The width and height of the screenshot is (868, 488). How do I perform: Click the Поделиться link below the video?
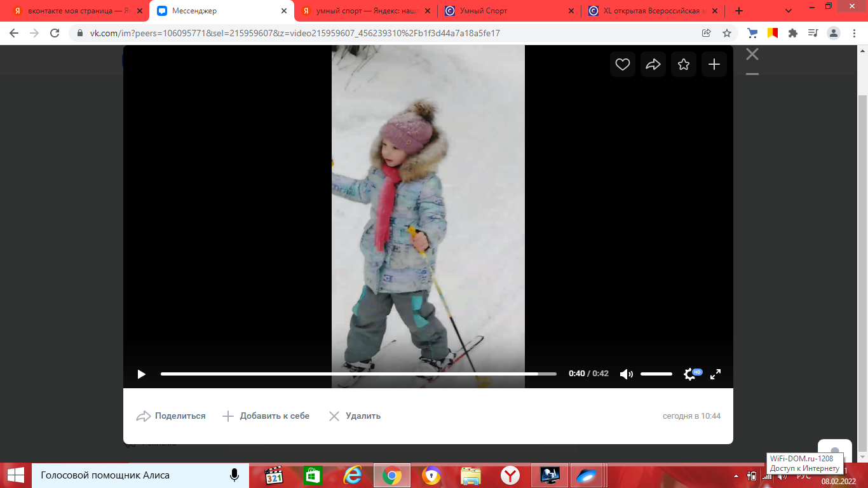171,416
